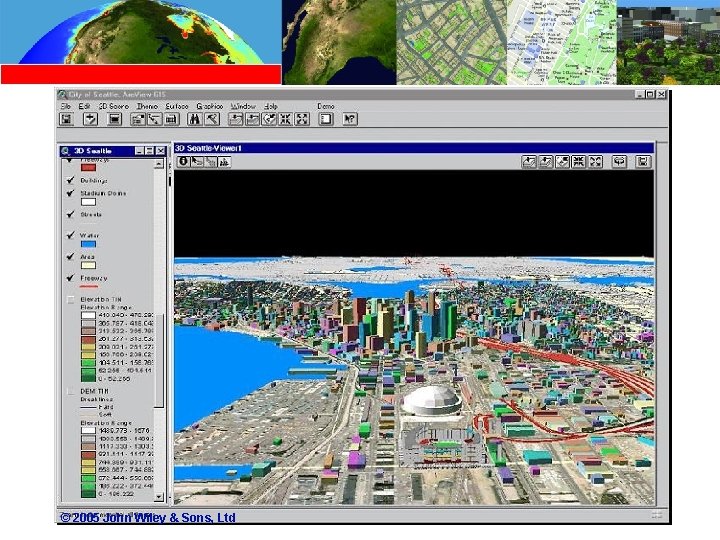Click the Demo menu item
The image size is (720, 540).
click(x=326, y=106)
